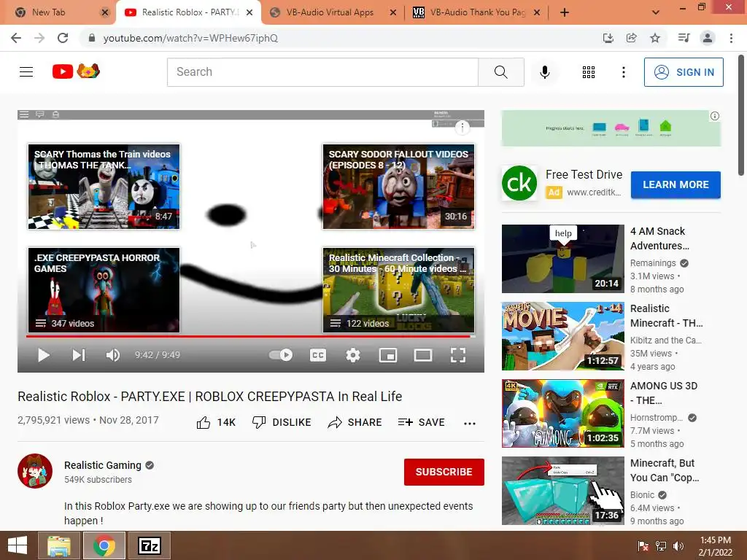This screenshot has width=747, height=560.
Task: Open video player settings gear
Action: 353,355
